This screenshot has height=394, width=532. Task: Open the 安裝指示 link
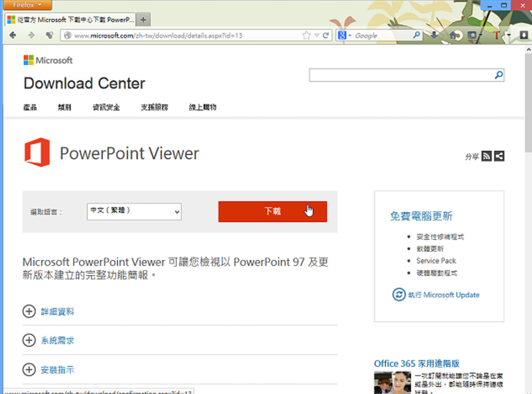(x=57, y=370)
